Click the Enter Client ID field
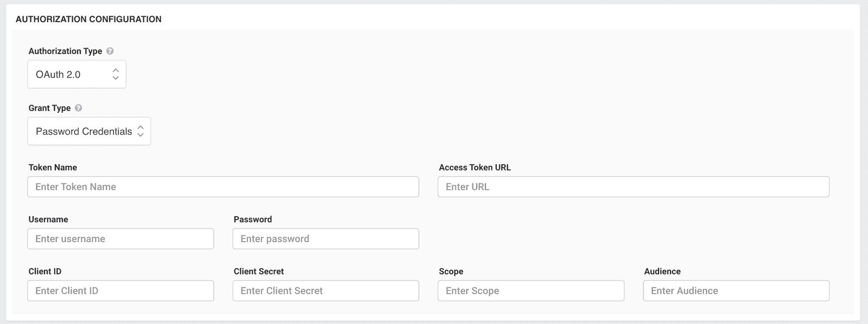The height and width of the screenshot is (324, 868). [120, 291]
